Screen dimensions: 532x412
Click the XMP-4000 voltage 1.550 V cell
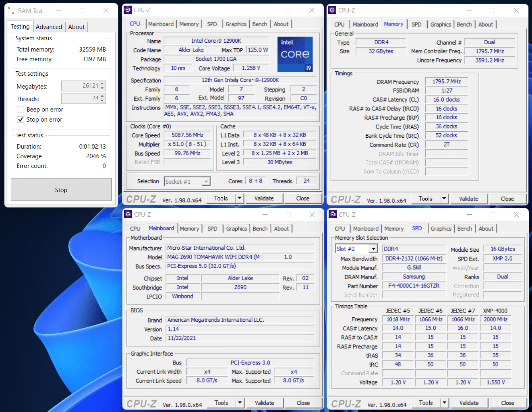point(495,382)
